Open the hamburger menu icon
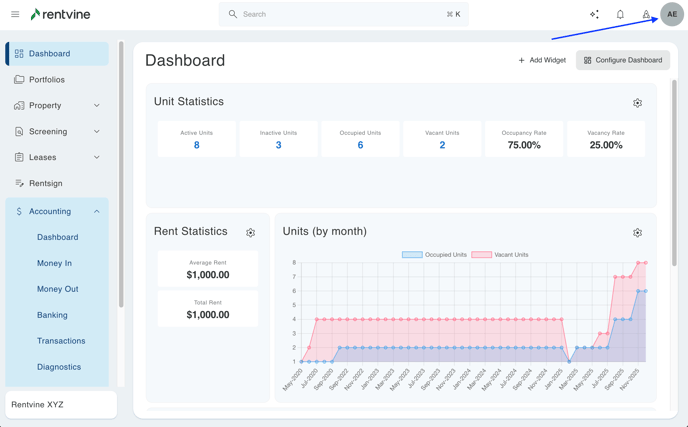Screen dimensions: 688x427 [x=15, y=15]
